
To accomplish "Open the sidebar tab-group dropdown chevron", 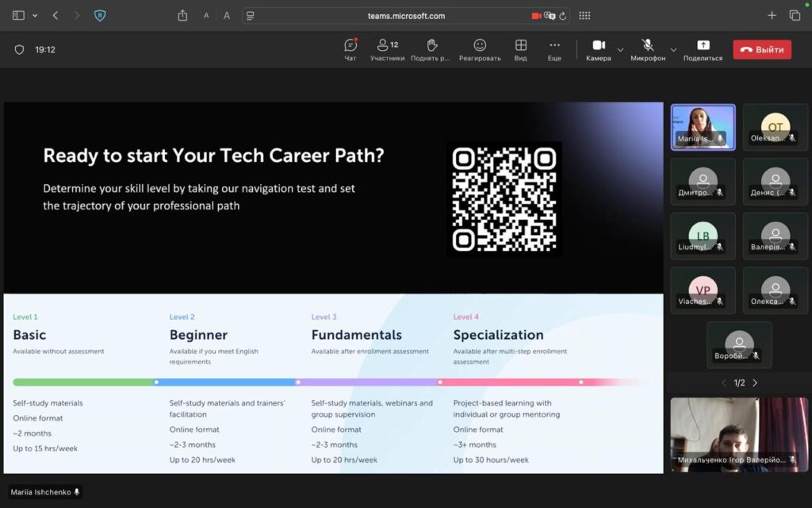I will pyautogui.click(x=35, y=16).
